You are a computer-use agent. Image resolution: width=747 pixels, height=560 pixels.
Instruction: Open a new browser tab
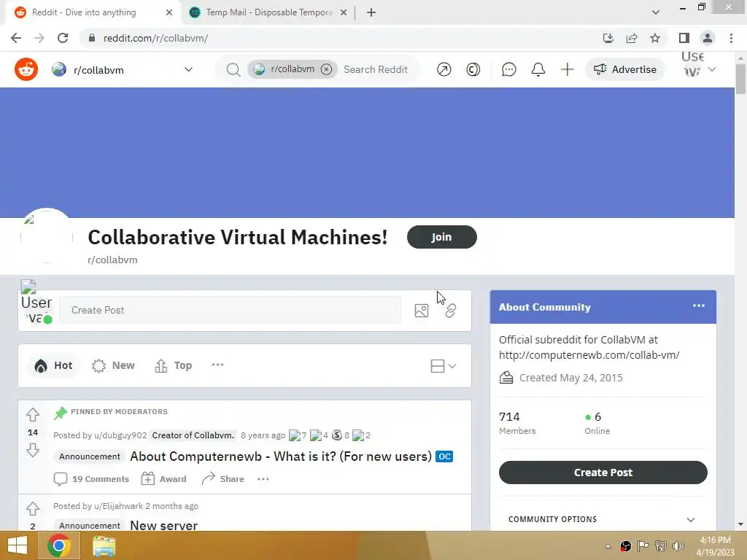coord(371,12)
